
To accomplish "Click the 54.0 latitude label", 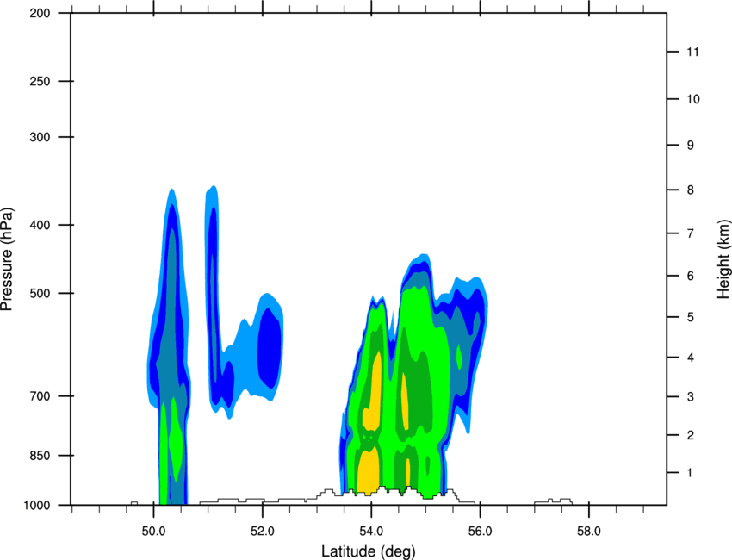I will pos(371,531).
